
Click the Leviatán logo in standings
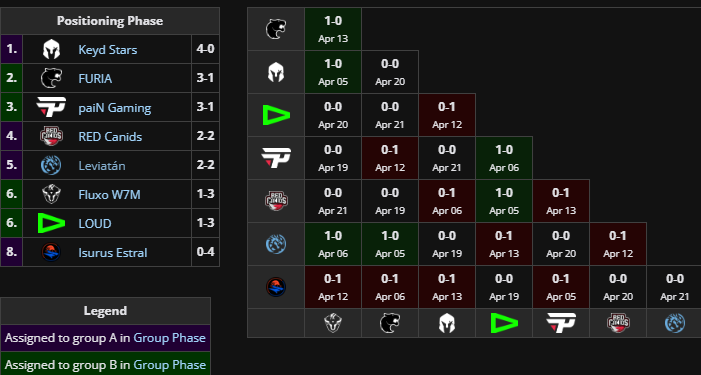(51, 165)
